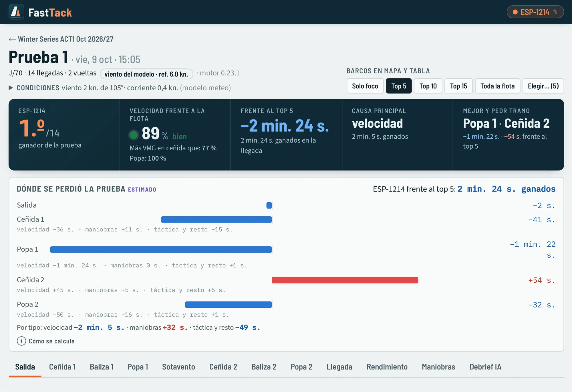Switch to the Popa 2 tab
Viewport: 572px width, 392px height.
click(301, 367)
